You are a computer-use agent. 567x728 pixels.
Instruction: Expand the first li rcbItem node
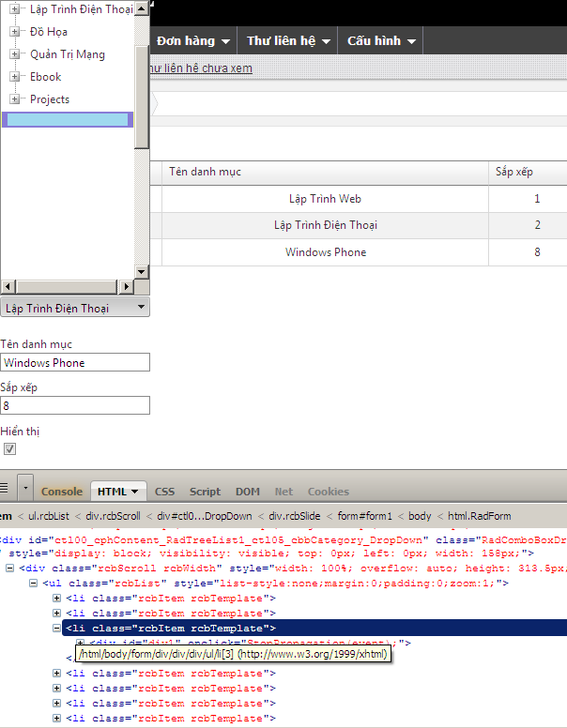coord(56,598)
